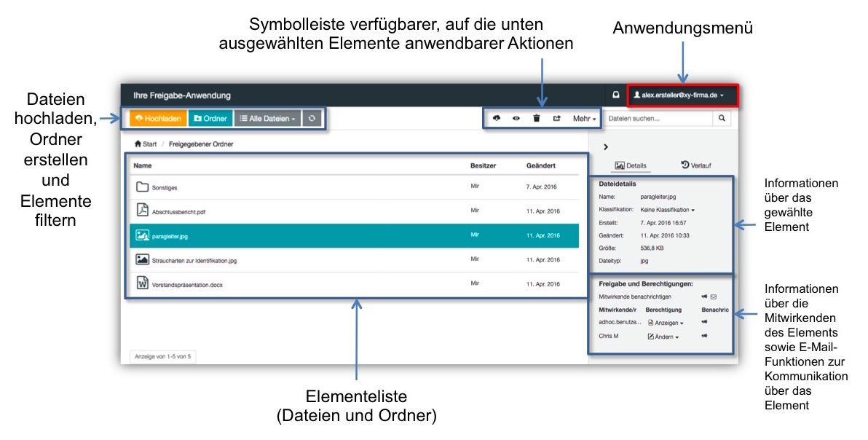Viewport: 868px width, 440px height.
Task: Click the share arrow icon in the toolbar
Action: tap(557, 118)
